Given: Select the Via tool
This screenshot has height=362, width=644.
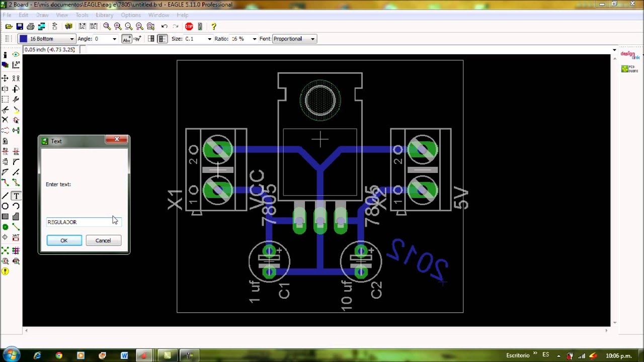Looking at the screenshot, I should coord(5,227).
